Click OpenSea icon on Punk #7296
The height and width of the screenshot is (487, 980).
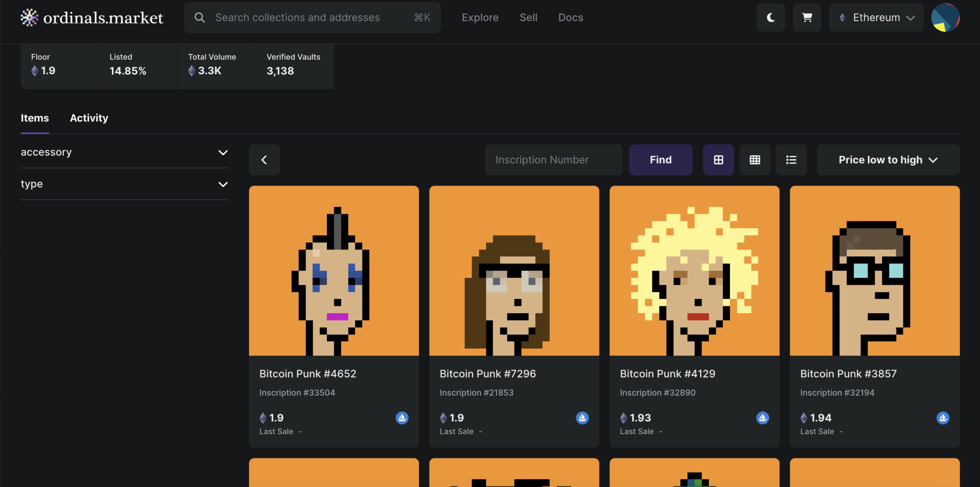tap(582, 418)
